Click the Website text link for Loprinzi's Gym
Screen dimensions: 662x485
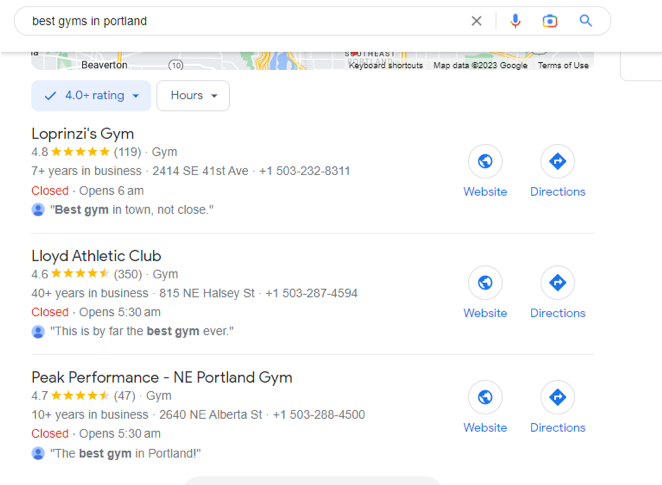(x=485, y=192)
